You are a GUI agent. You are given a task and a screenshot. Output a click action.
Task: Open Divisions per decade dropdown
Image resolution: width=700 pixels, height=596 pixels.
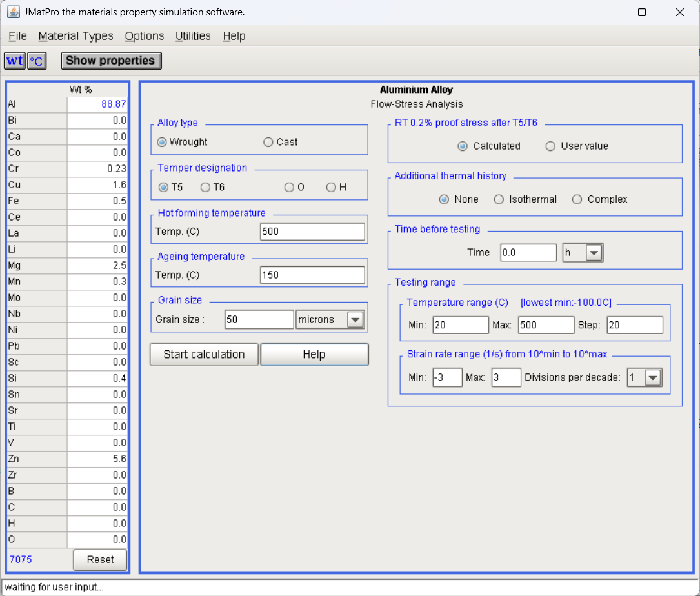pyautogui.click(x=653, y=378)
